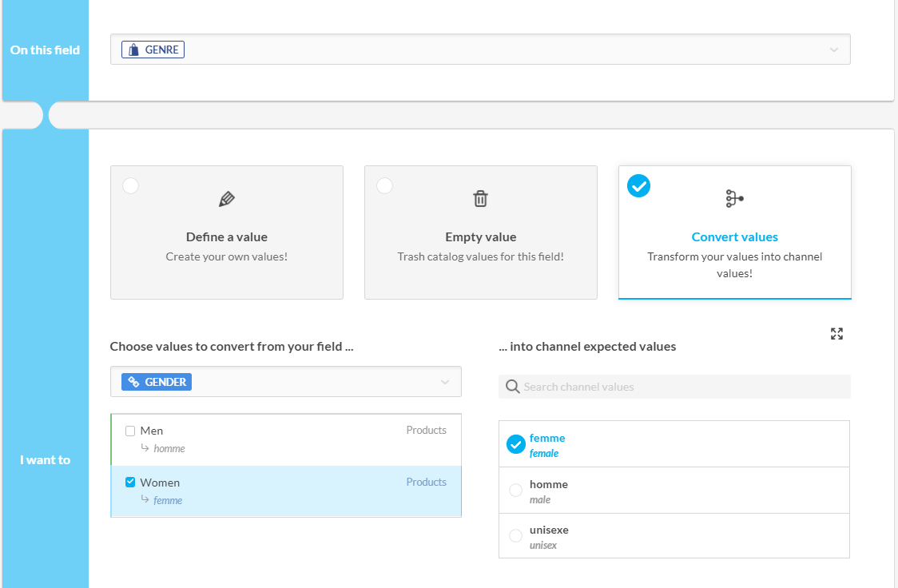The width and height of the screenshot is (898, 588).
Task: Select the unisexe unisex radio option
Action: [515, 535]
